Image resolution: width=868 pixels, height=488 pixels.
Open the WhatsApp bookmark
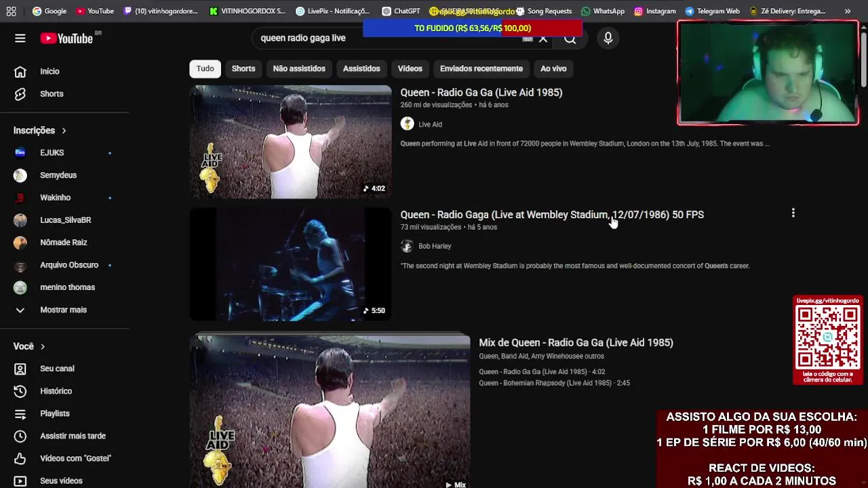click(x=602, y=11)
